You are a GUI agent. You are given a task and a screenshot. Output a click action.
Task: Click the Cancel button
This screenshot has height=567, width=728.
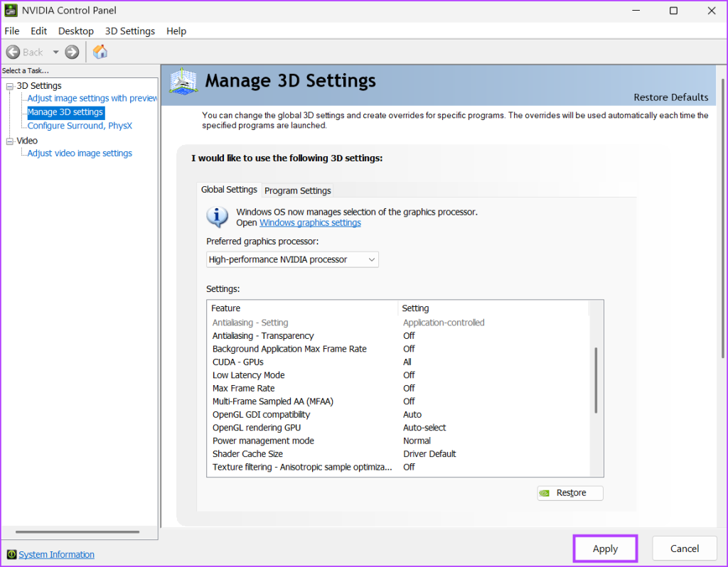[x=685, y=549]
